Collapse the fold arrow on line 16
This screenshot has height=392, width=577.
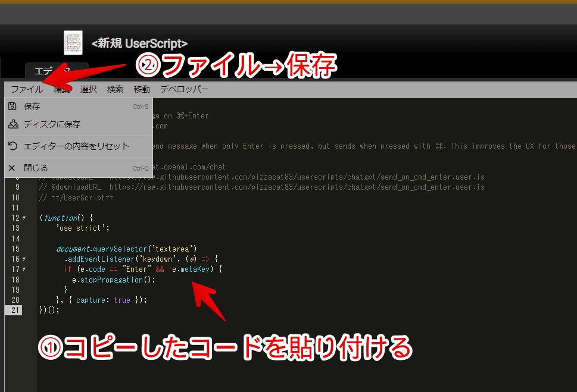point(24,259)
